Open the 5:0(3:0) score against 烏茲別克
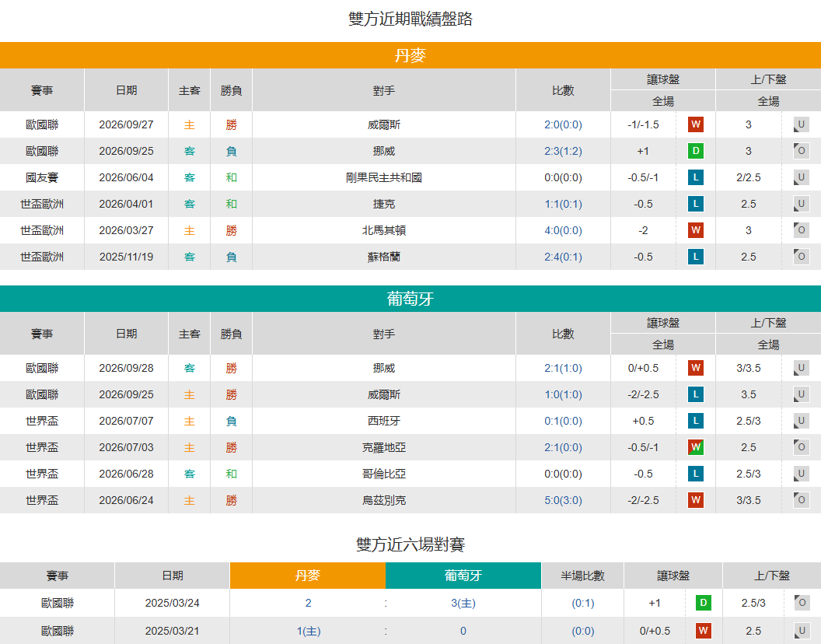This screenshot has height=644, width=821. click(563, 500)
